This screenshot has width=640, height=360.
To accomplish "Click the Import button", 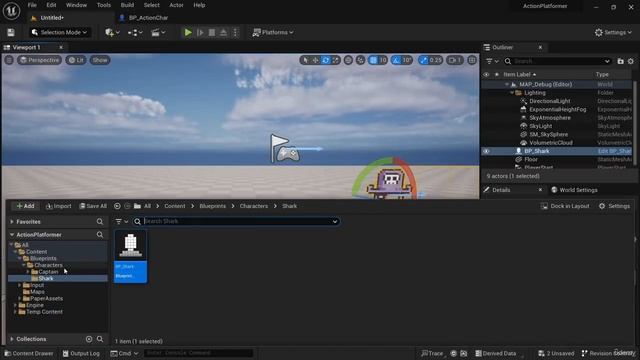I will coord(58,206).
